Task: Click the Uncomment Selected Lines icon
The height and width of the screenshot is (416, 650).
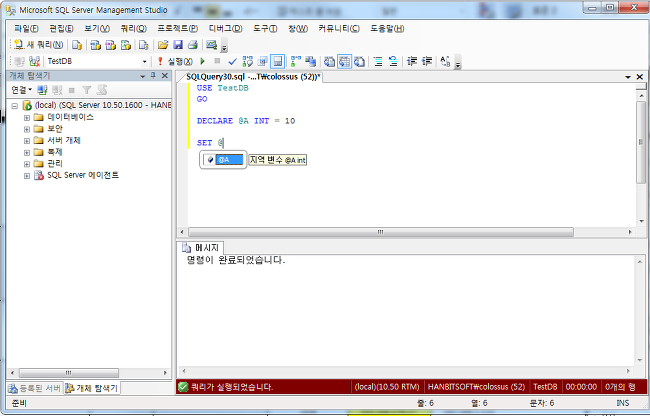Action: pos(393,62)
